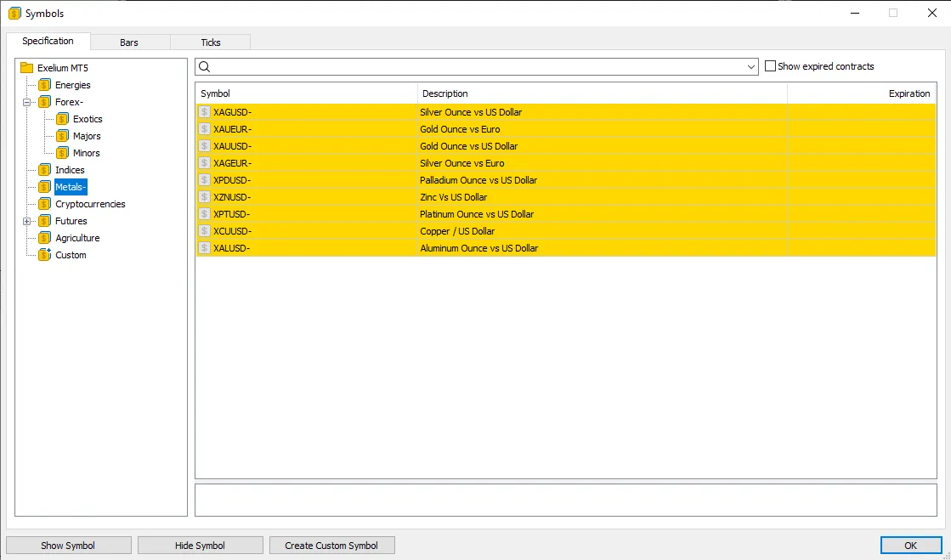Expand the Futures tree node
The height and width of the screenshot is (560, 951).
[27, 221]
